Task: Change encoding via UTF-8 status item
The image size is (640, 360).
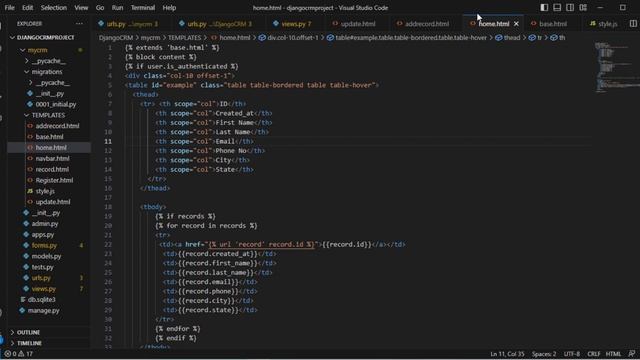Action: [x=572, y=354]
